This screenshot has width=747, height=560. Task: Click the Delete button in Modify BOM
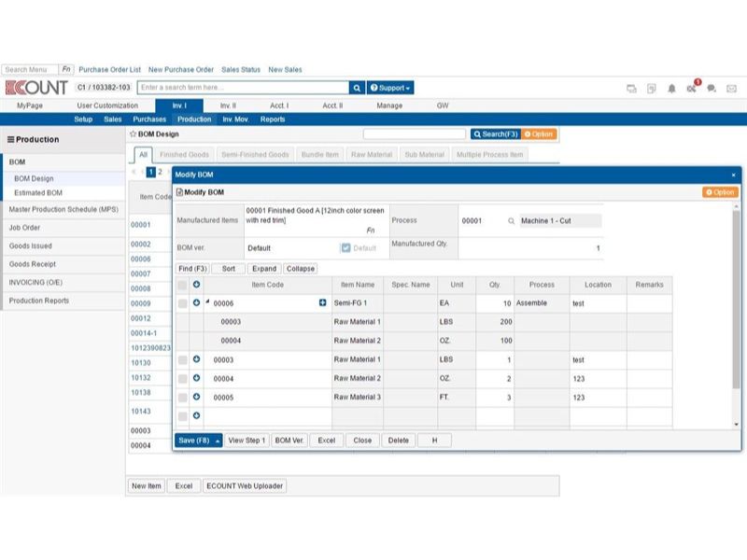[x=399, y=441]
